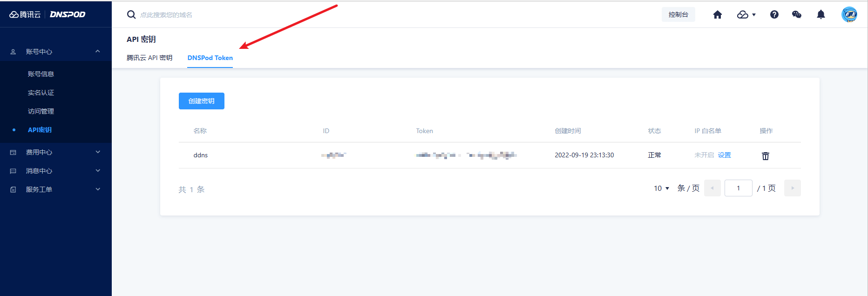Image resolution: width=868 pixels, height=296 pixels.
Task: Switch to 腾讯云 API 密钥 tab
Action: [149, 58]
